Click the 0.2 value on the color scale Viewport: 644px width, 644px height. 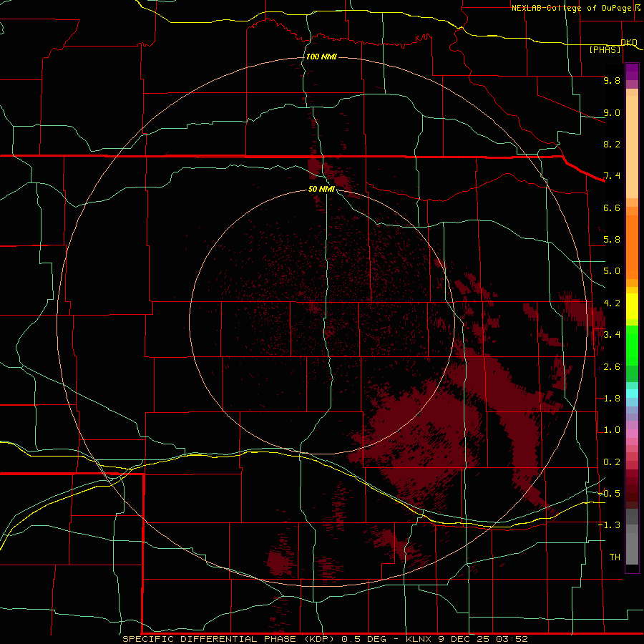[x=612, y=462]
